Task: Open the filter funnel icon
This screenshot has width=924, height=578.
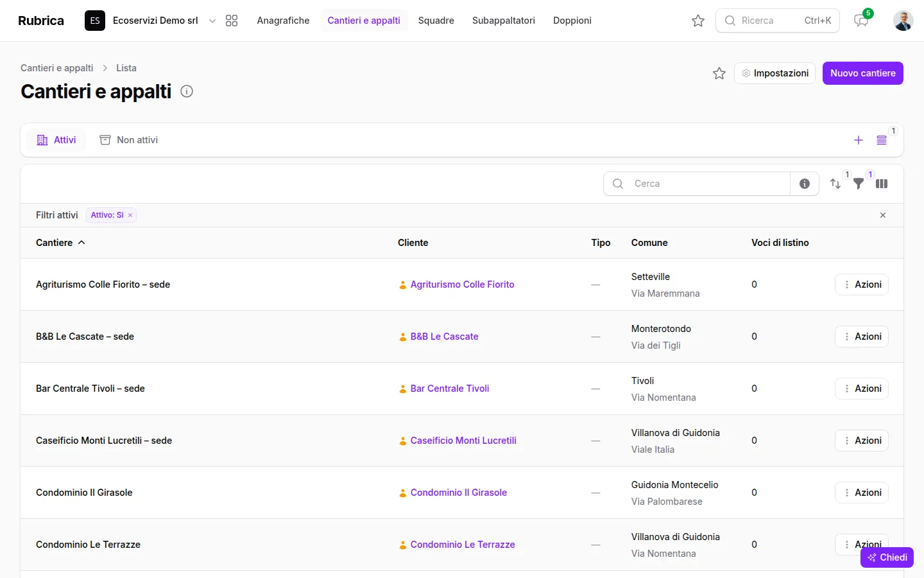Action: (859, 184)
